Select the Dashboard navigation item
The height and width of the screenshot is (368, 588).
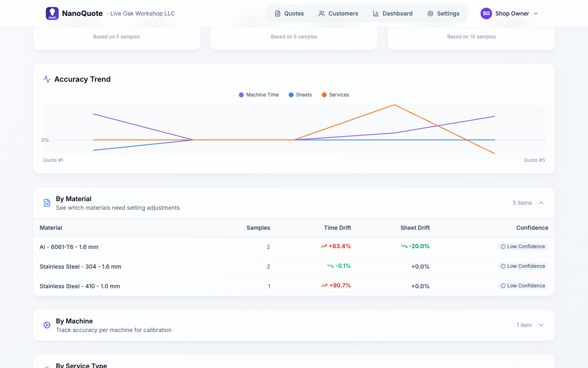coord(392,13)
